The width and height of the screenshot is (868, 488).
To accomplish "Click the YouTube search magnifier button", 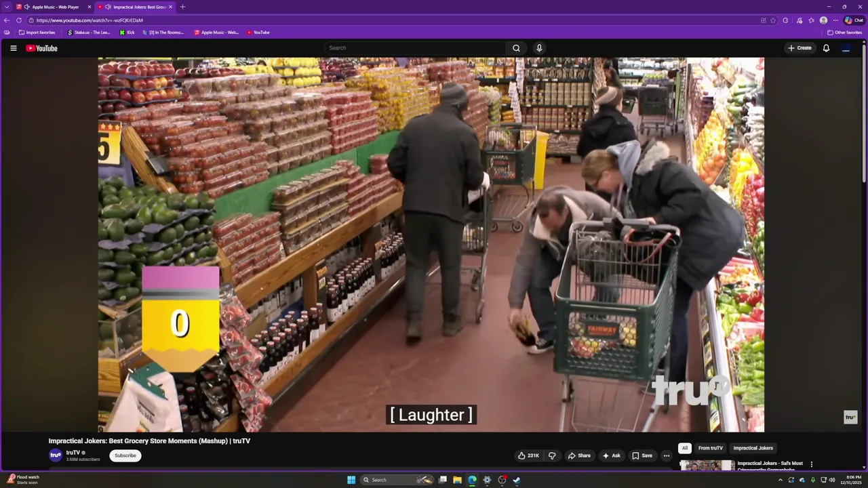I will click(x=516, y=48).
